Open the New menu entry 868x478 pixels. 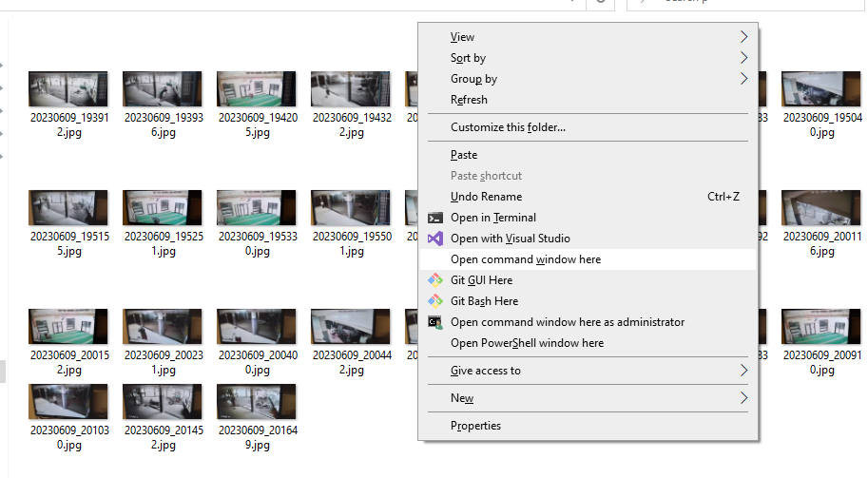coord(588,398)
